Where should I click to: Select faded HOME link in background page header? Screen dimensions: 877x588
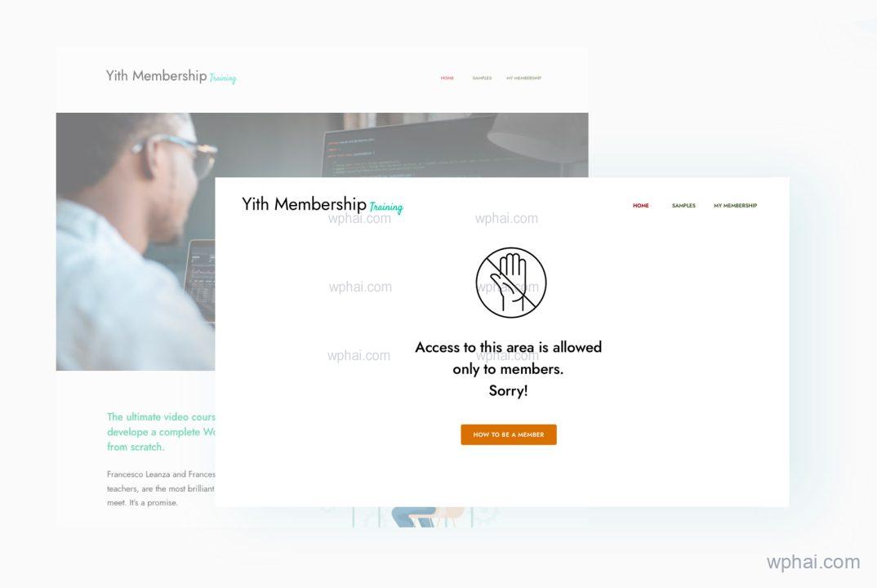(447, 78)
